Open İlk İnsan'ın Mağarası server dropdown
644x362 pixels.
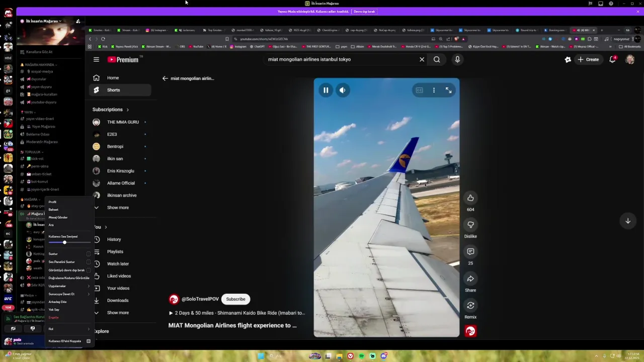(43, 21)
